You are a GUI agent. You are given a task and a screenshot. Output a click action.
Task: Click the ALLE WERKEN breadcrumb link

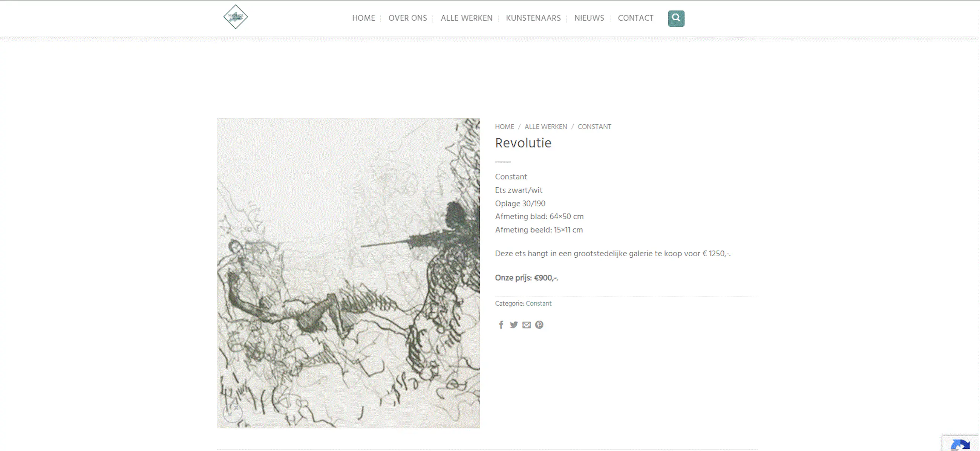point(545,127)
